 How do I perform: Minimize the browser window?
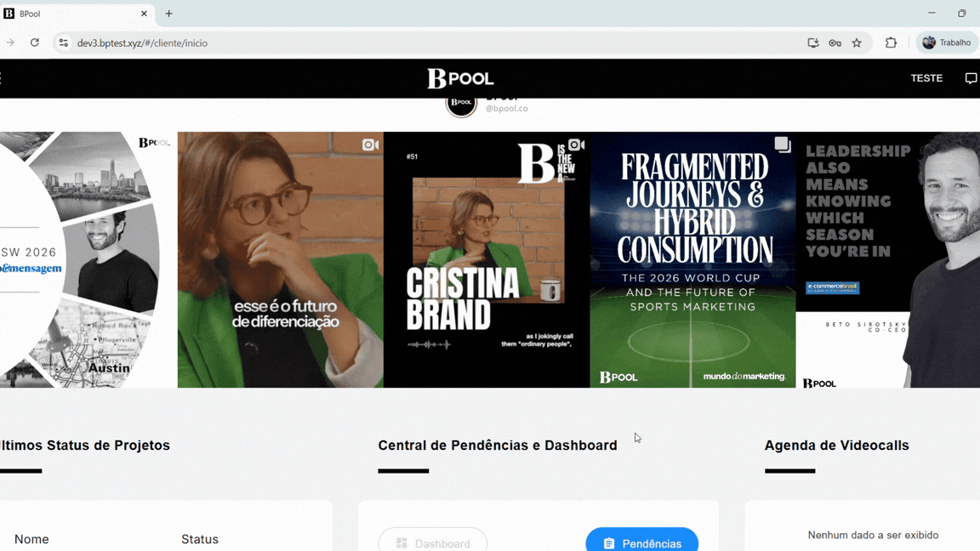tap(932, 13)
